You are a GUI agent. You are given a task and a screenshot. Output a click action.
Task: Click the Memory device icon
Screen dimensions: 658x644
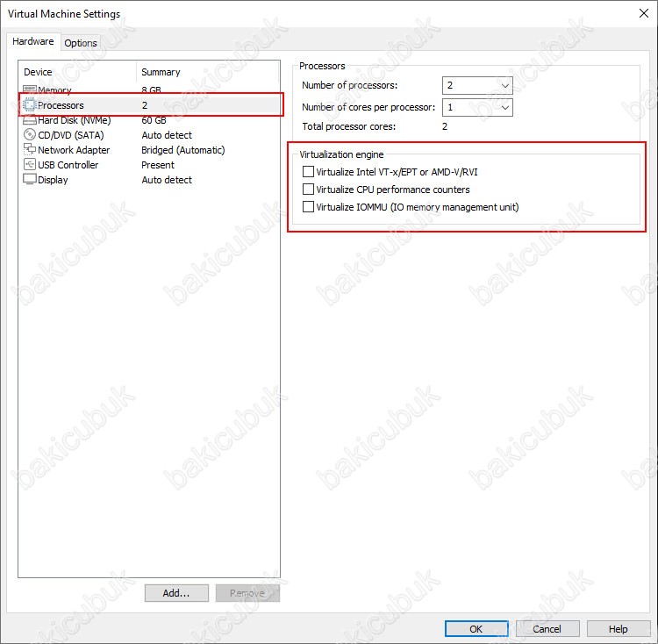click(x=29, y=89)
